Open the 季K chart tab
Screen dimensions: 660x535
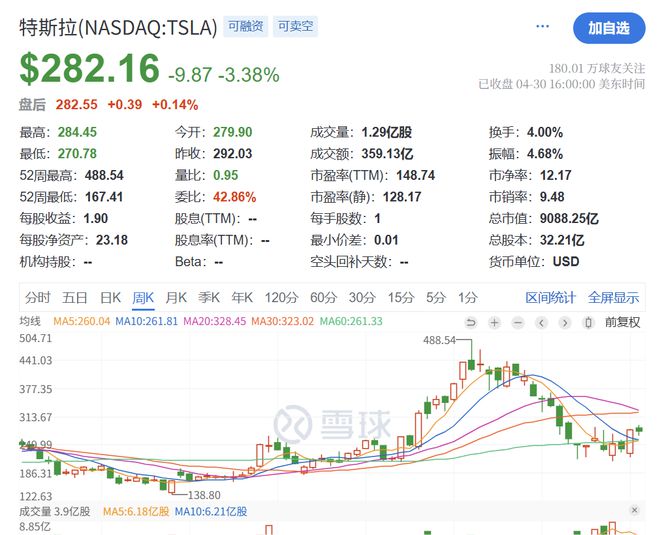click(x=209, y=298)
